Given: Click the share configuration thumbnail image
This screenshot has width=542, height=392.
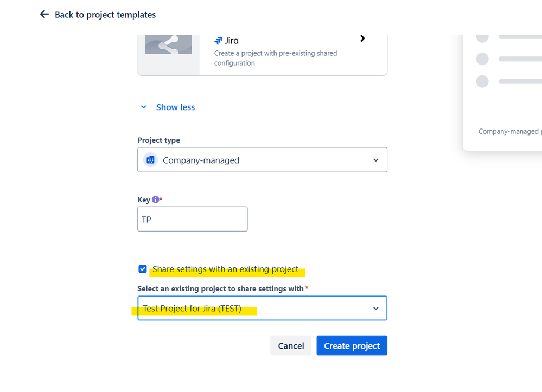Looking at the screenshot, I should click(x=168, y=46).
